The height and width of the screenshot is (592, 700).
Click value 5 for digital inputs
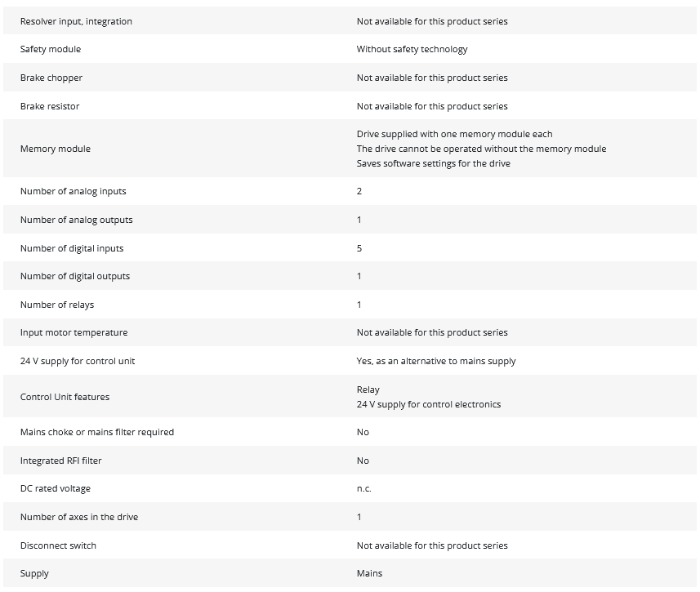(x=359, y=248)
